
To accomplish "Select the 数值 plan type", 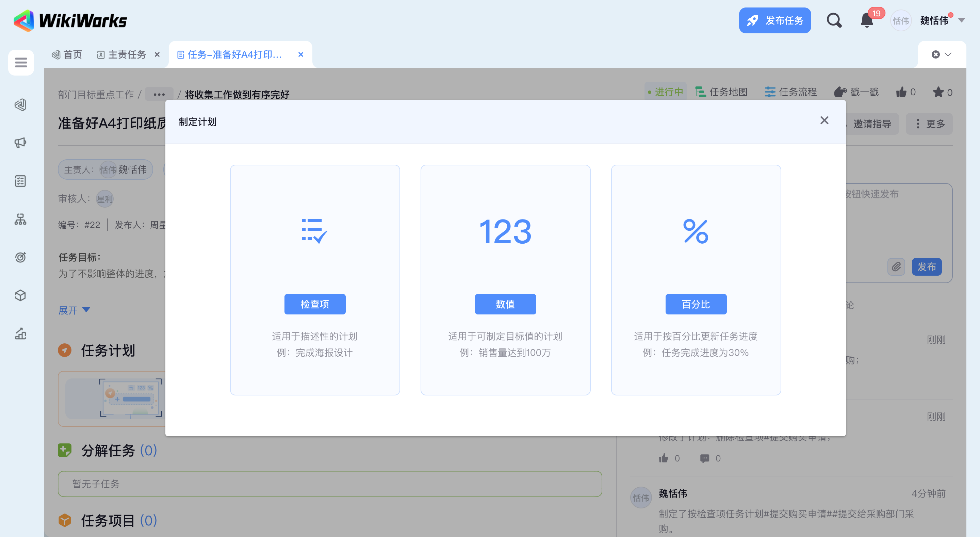I will [x=505, y=304].
